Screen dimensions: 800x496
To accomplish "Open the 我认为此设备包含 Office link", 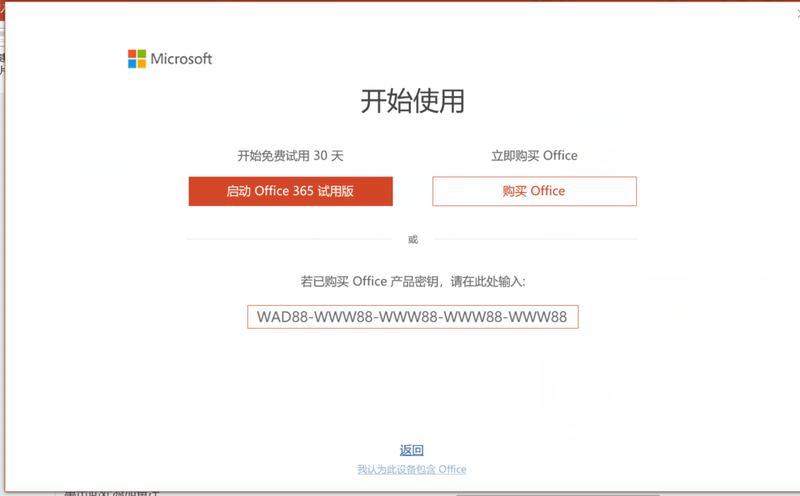I will pyautogui.click(x=412, y=469).
